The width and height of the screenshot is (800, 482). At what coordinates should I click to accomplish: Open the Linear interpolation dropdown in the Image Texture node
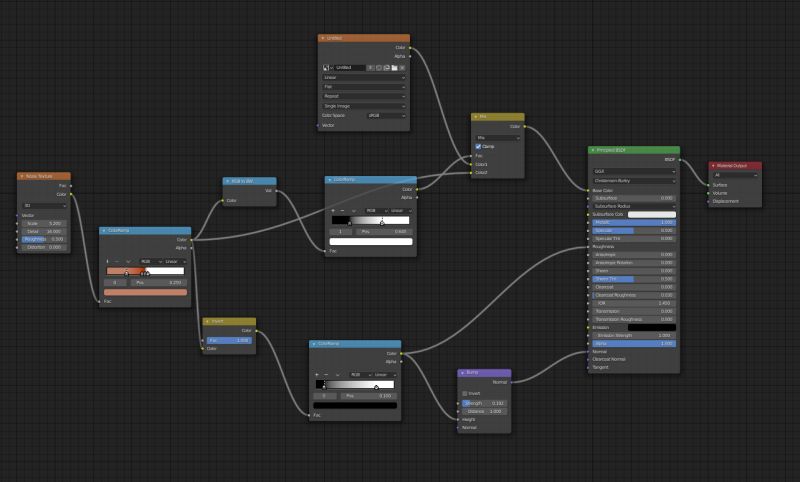[x=364, y=78]
